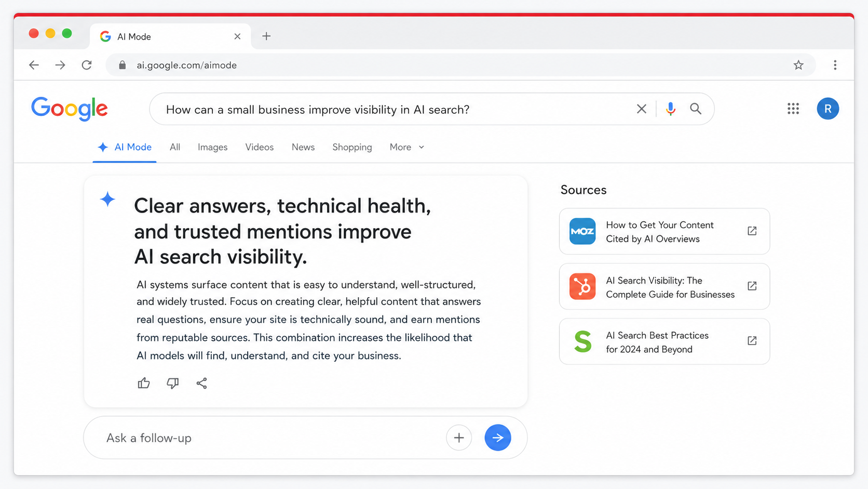The width and height of the screenshot is (868, 489).
Task: Click the green S logo in Sources
Action: (x=582, y=341)
